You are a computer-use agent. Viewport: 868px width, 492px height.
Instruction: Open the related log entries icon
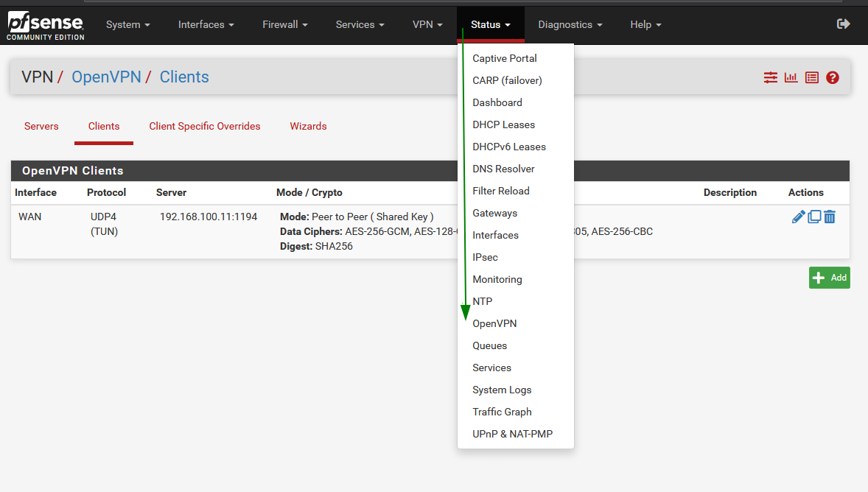(x=811, y=77)
